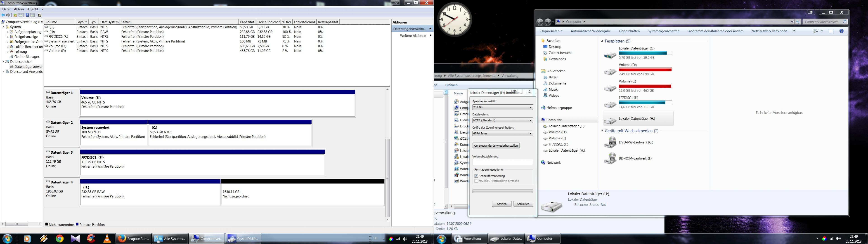Expand the Ereignisanzeige tree node
The image size is (868, 244).
tap(7, 37)
